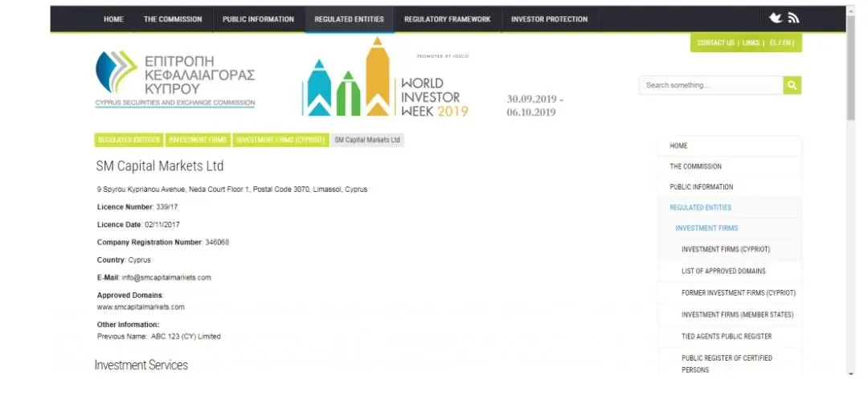This screenshot has width=868, height=412.
Task: Open PUBLIC INFORMATION top navigation menu
Action: (258, 18)
